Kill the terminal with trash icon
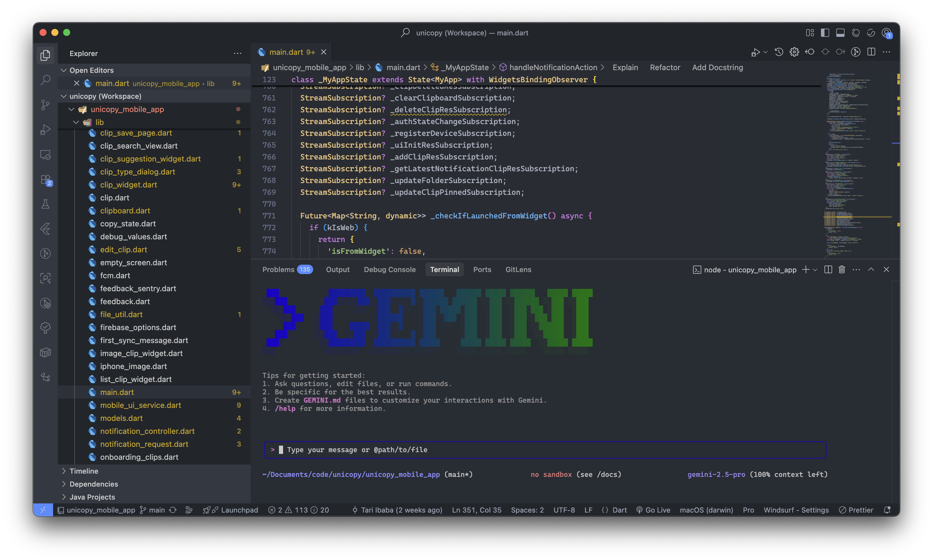The image size is (933, 560). click(x=842, y=269)
